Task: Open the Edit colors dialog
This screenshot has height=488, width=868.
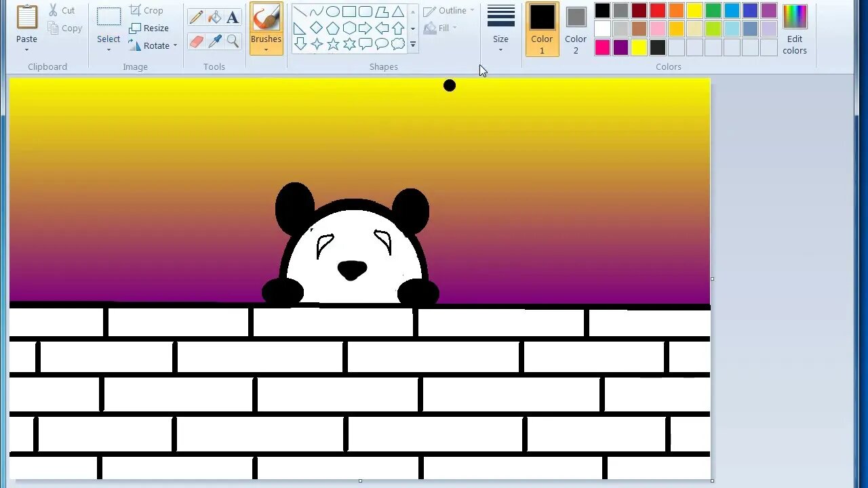Action: pyautogui.click(x=795, y=29)
